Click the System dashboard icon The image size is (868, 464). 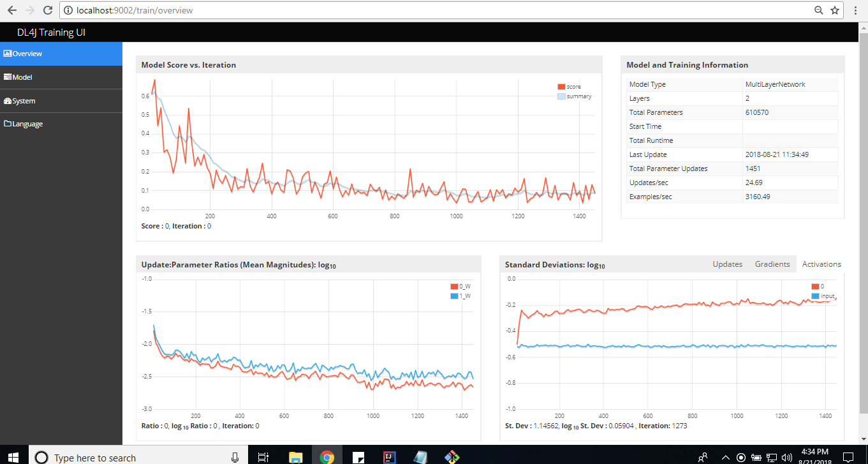pyautogui.click(x=8, y=101)
